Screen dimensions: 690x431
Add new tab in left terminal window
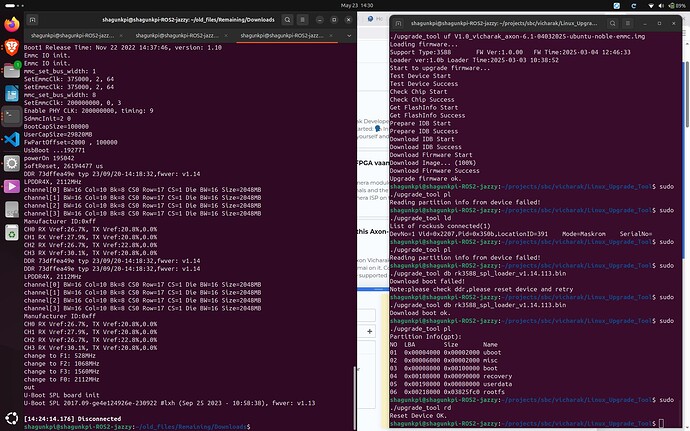click(32, 20)
